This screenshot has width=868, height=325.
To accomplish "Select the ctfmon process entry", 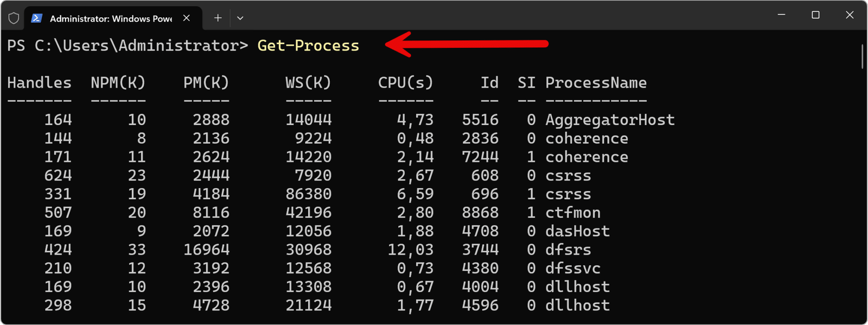I will click(x=573, y=212).
